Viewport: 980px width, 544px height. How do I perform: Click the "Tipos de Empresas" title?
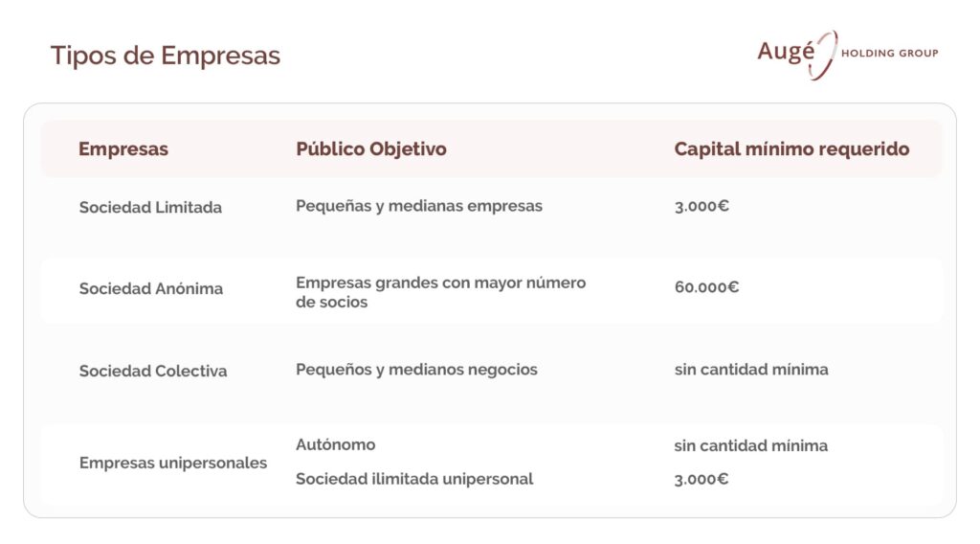[165, 56]
